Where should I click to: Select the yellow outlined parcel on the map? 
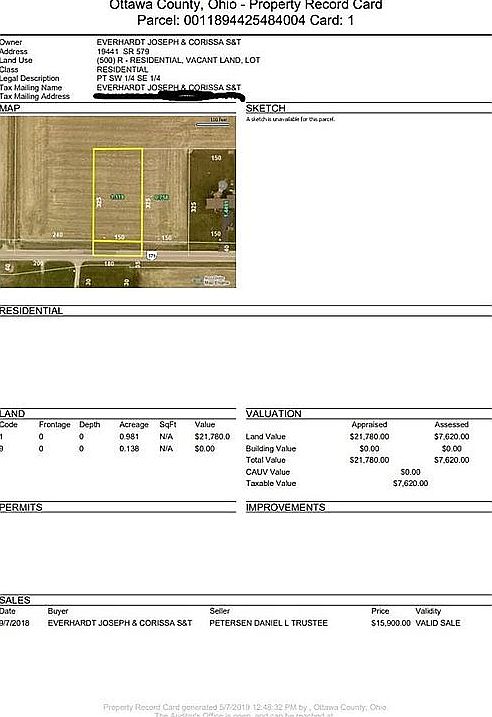coord(118,202)
